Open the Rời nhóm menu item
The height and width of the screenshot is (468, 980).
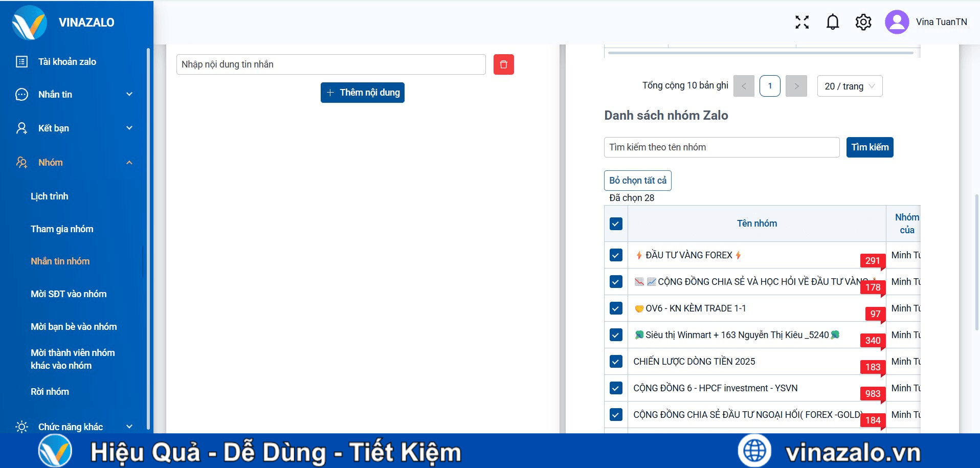pos(49,391)
